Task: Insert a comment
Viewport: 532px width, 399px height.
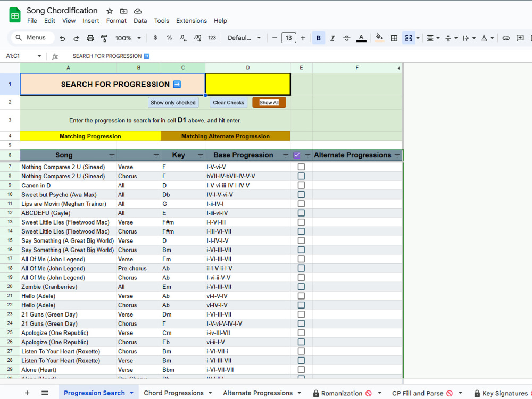Action: (520, 38)
